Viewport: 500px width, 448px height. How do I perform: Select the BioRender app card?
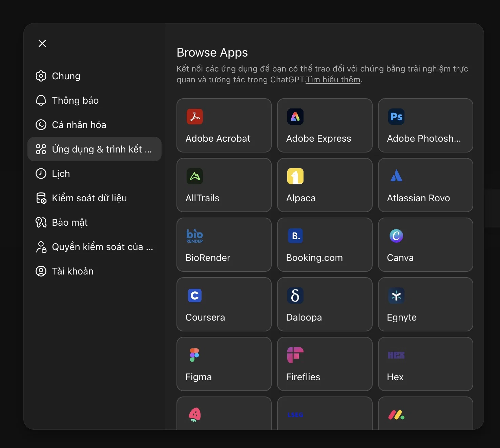[224, 245]
